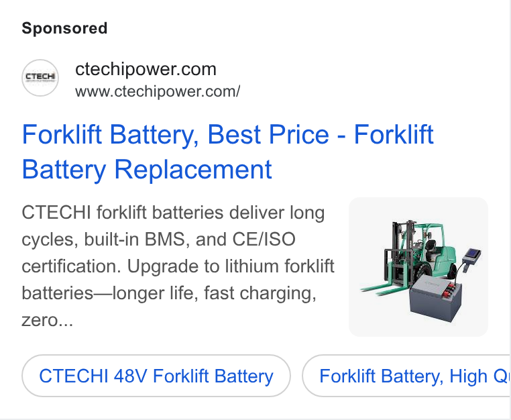
Task: Open the Forklift Battery, Best Price headline
Action: (x=227, y=152)
